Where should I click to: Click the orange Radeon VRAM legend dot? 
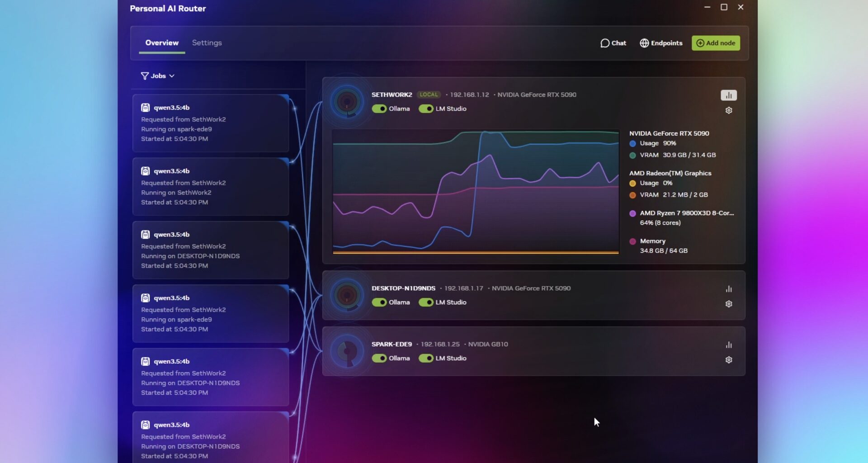pos(632,195)
